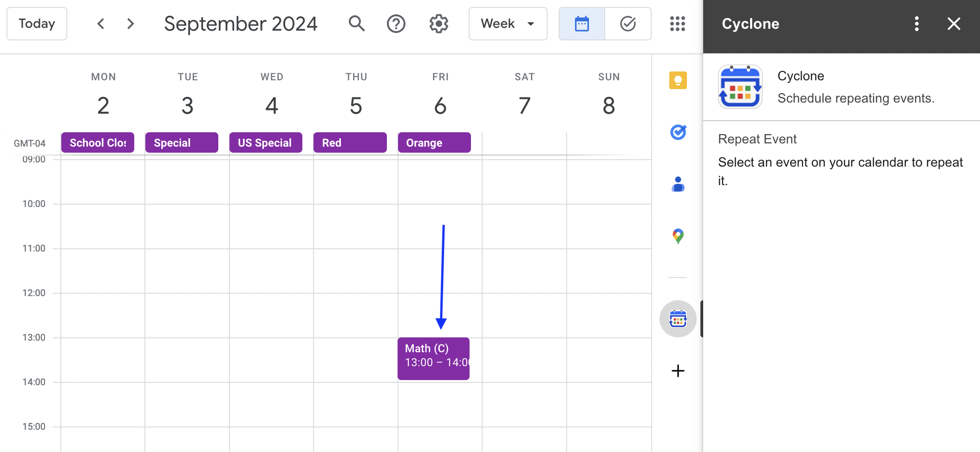Open the US Special all-day event
The image size is (980, 452).
tap(266, 142)
